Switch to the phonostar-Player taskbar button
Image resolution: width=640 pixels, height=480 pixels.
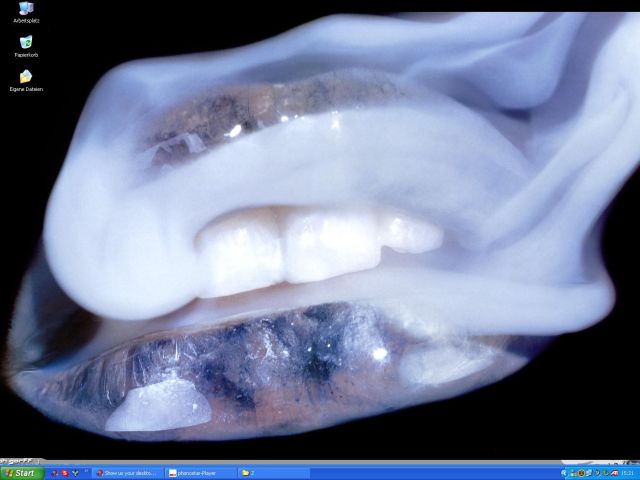[200, 473]
